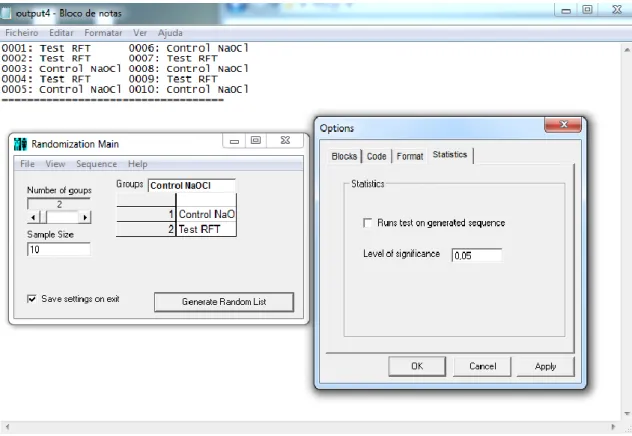The height and width of the screenshot is (436, 632).
Task: Switch to the Blocks tab
Action: coord(344,156)
